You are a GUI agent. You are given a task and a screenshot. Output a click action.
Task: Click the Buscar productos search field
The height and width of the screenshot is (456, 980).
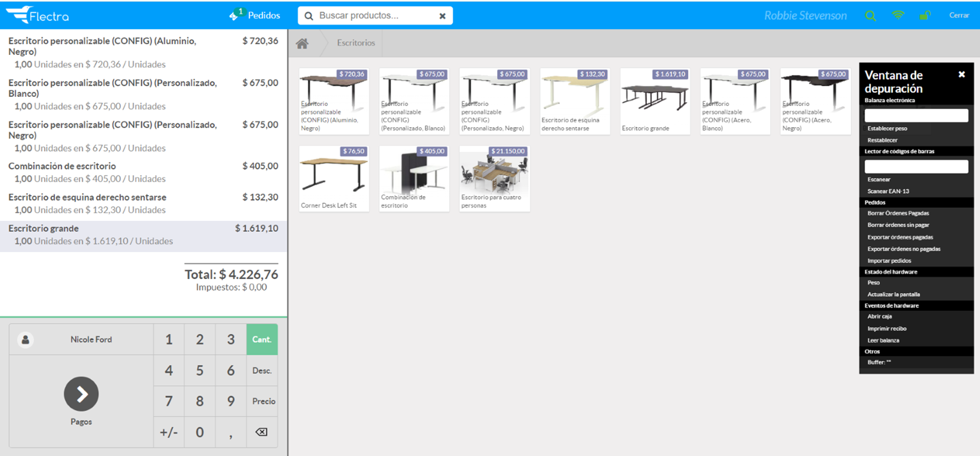(374, 16)
